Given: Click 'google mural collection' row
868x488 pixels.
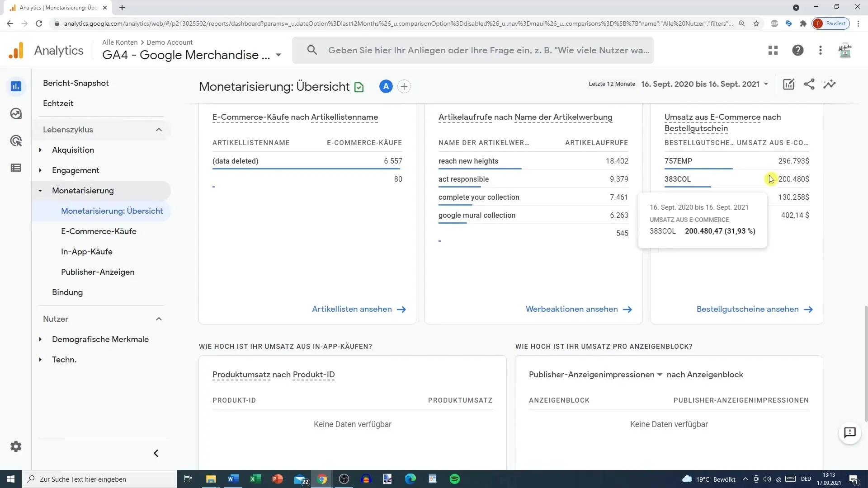Looking at the screenshot, I should click(533, 215).
